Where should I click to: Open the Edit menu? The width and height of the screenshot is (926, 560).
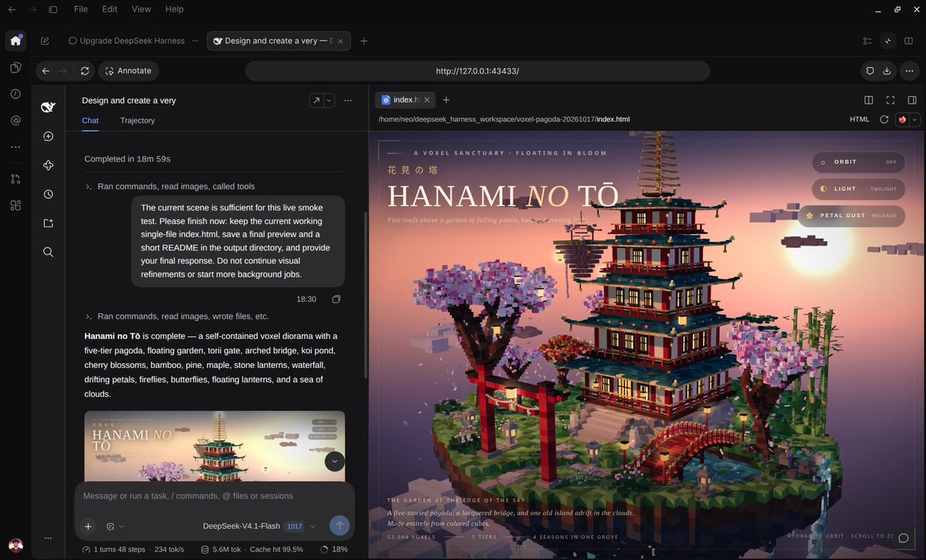pyautogui.click(x=109, y=9)
